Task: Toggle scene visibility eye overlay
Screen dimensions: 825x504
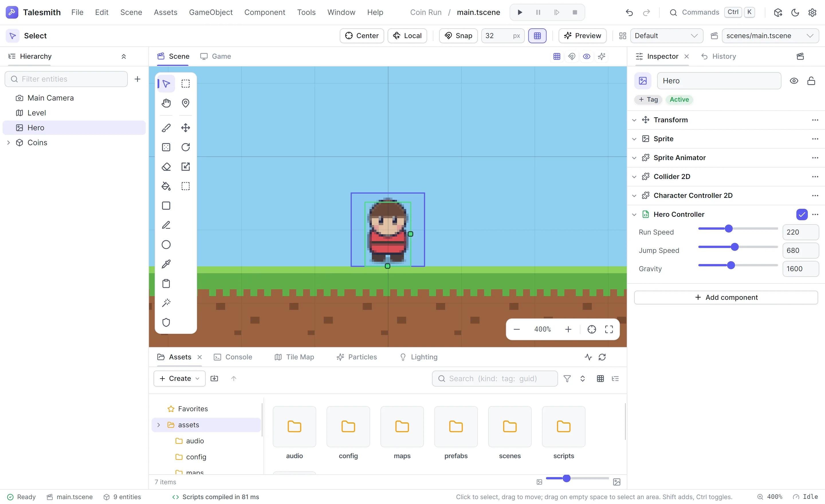Action: click(x=587, y=56)
